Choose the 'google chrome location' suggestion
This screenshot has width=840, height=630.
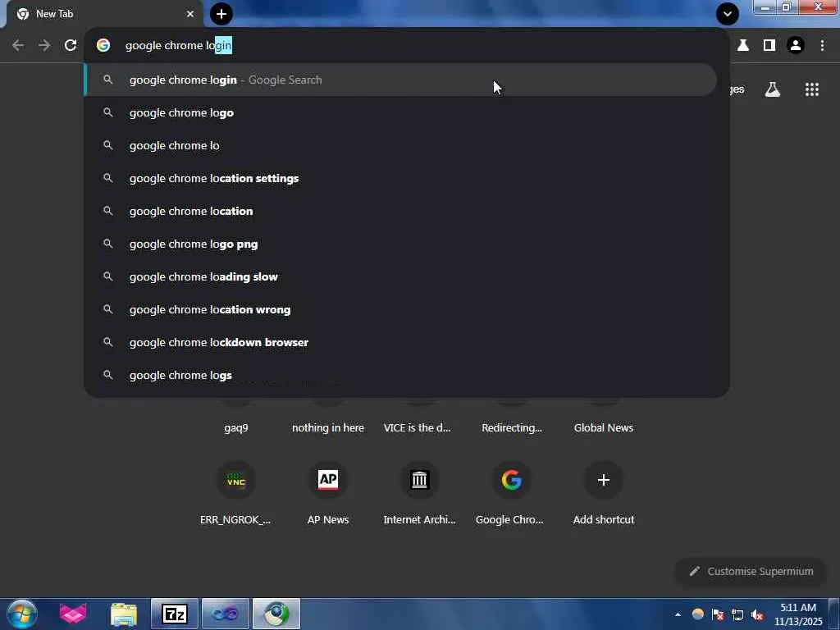(x=400, y=211)
